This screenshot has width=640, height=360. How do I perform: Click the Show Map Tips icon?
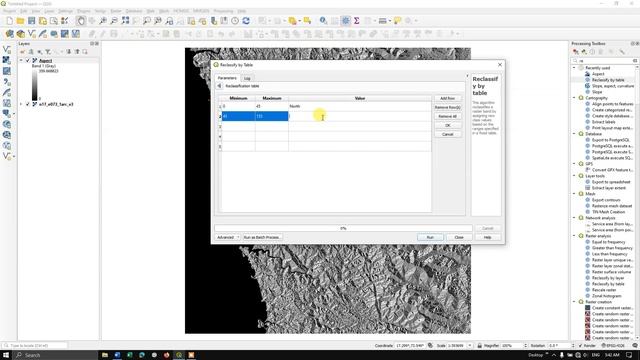pos(397,21)
